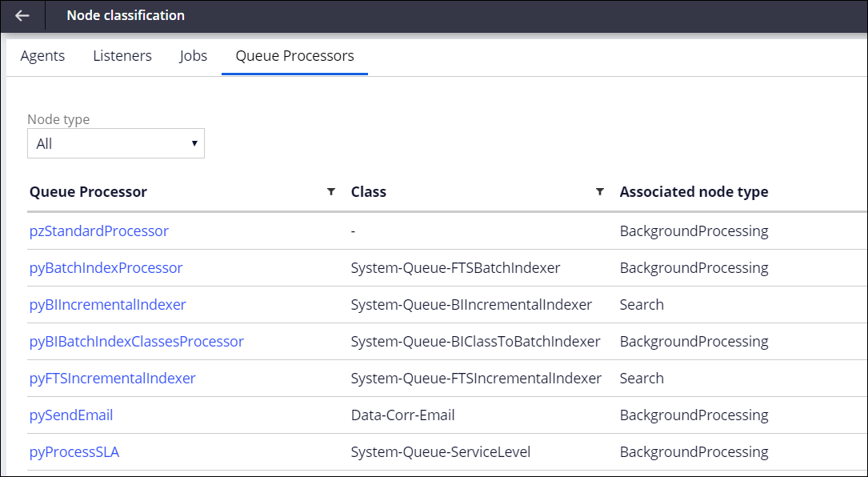Select the Queue Processors tab

294,56
